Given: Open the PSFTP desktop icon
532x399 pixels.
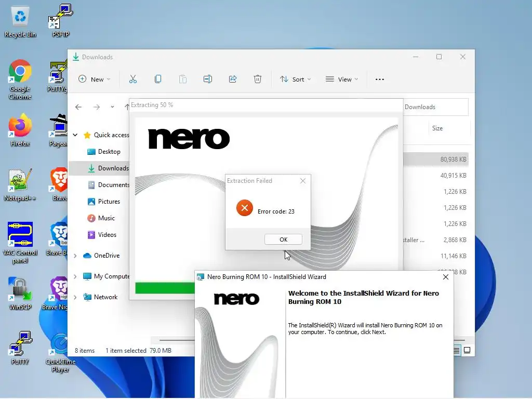Looking at the screenshot, I should pyautogui.click(x=60, y=20).
